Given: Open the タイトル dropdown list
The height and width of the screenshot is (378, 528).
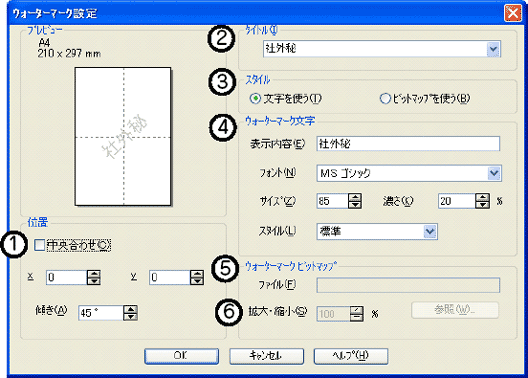Looking at the screenshot, I should pyautogui.click(x=493, y=49).
